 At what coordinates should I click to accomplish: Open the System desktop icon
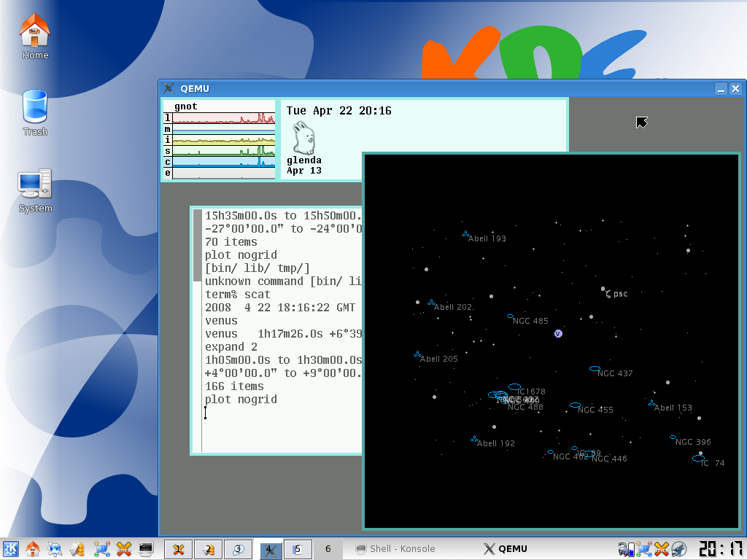click(35, 190)
